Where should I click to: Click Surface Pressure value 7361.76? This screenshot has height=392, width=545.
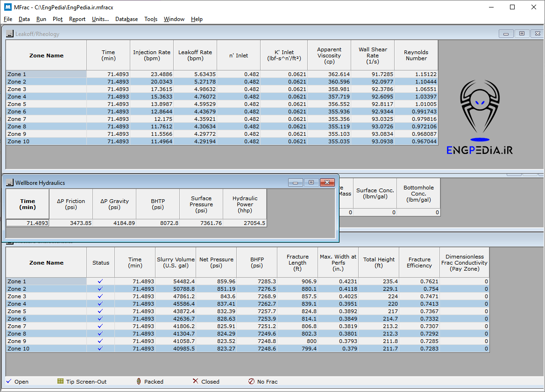coord(201,223)
